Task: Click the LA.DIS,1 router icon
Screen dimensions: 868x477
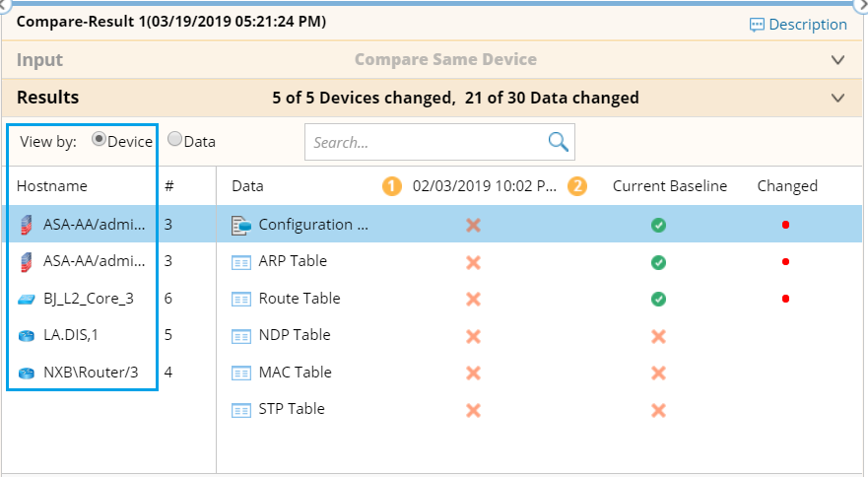Action: click(x=26, y=336)
